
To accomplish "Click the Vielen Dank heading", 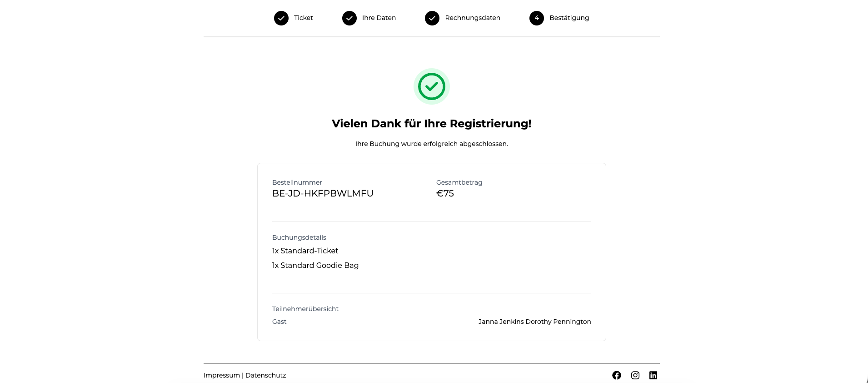I will 431,123.
